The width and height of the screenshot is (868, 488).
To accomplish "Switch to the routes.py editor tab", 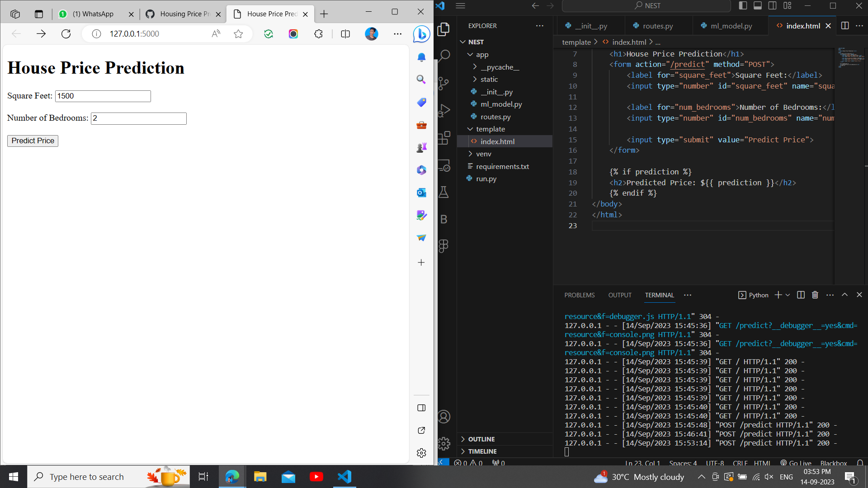I will (658, 26).
